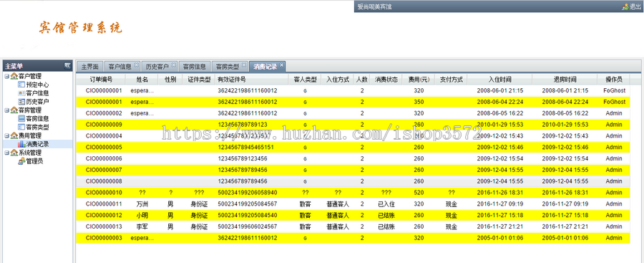Click ID number 500234199206058940
The image size is (644, 263).
(248, 192)
